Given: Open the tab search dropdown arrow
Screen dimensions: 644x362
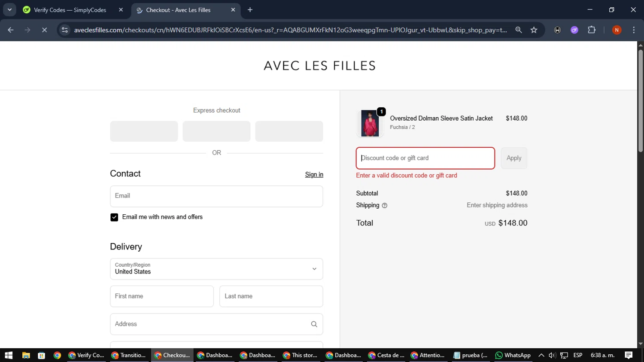Looking at the screenshot, I should point(9,10).
